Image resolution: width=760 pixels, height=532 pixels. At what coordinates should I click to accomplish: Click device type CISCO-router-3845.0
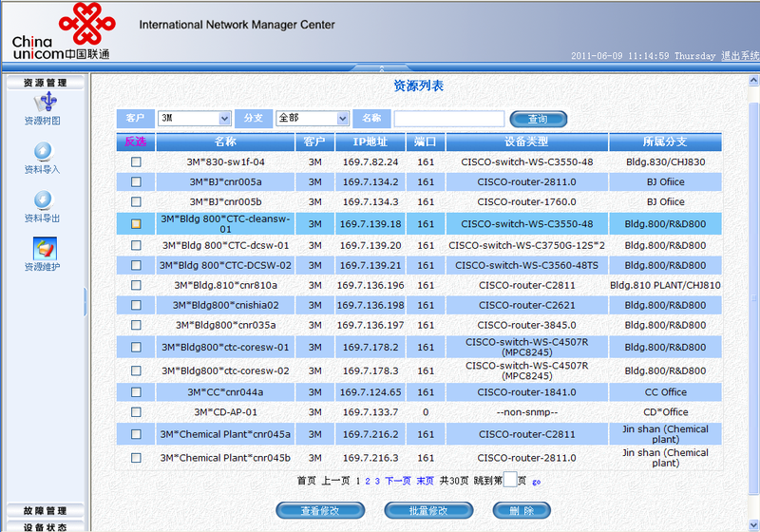coord(527,325)
